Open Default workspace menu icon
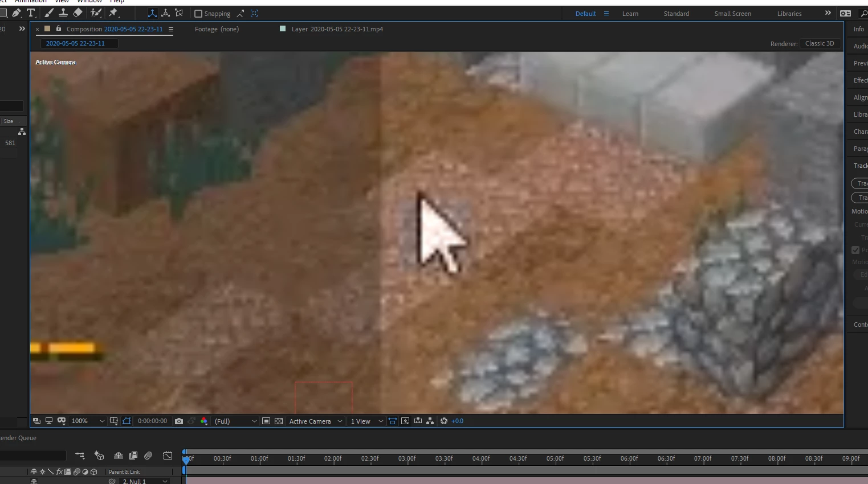The width and height of the screenshot is (868, 484). [606, 14]
